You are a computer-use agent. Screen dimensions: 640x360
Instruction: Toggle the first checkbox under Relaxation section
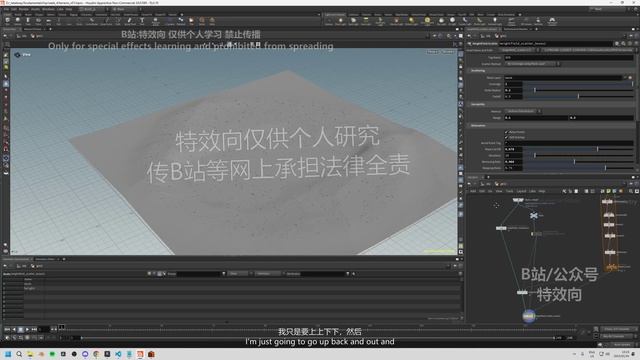coord(507,132)
